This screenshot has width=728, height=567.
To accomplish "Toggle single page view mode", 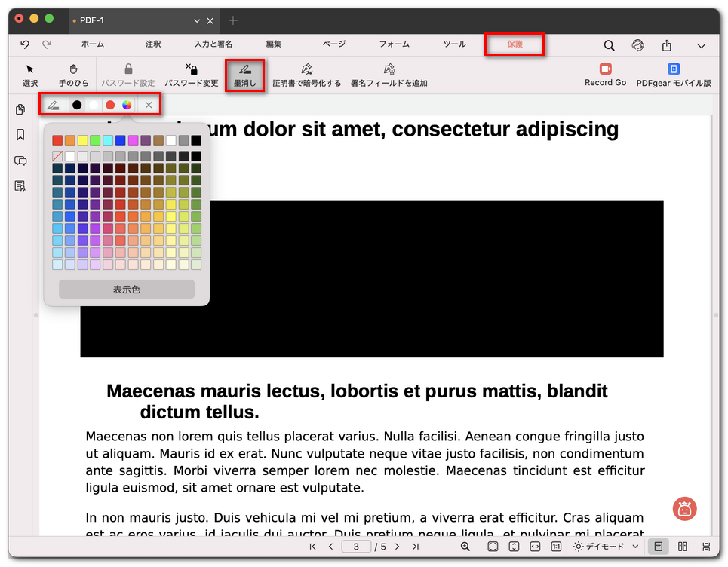I will 658,546.
